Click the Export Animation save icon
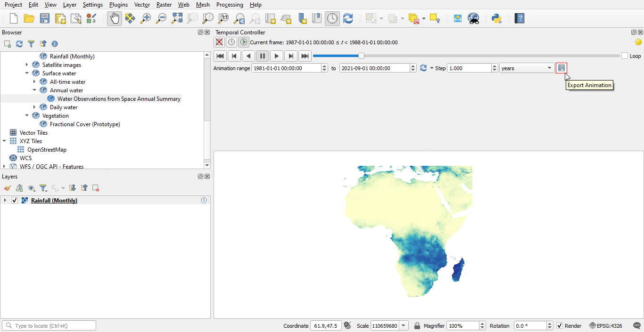Viewport: 644px width, 332px height. 561,68
